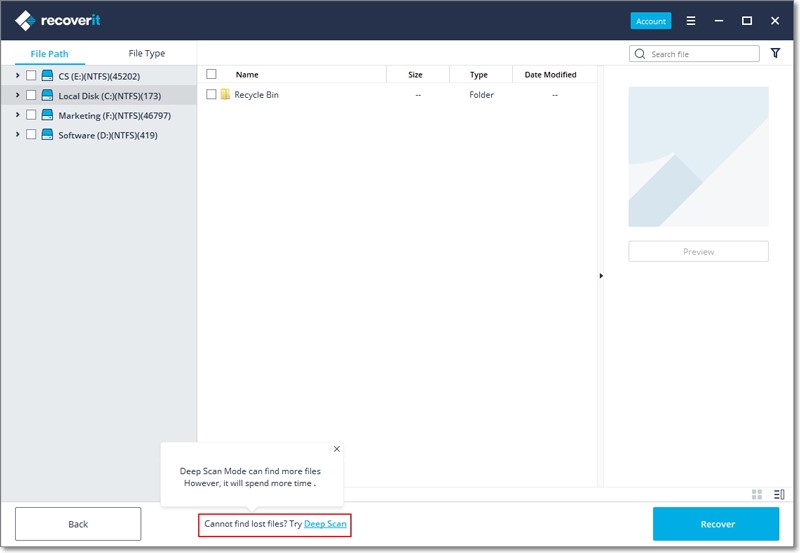Select the Recycle Bin row name
The height and width of the screenshot is (553, 800).
click(x=256, y=94)
